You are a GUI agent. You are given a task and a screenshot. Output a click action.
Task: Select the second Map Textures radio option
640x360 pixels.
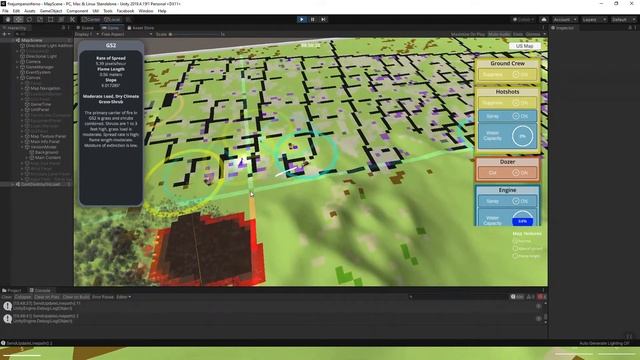click(x=515, y=248)
